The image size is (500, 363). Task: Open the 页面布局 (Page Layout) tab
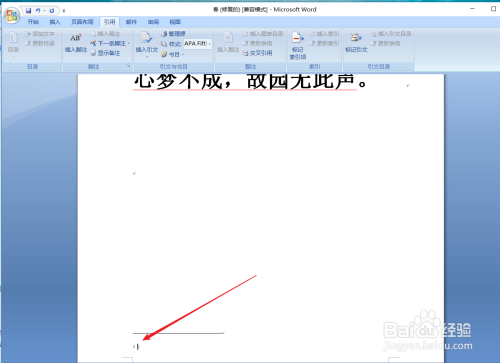point(82,22)
